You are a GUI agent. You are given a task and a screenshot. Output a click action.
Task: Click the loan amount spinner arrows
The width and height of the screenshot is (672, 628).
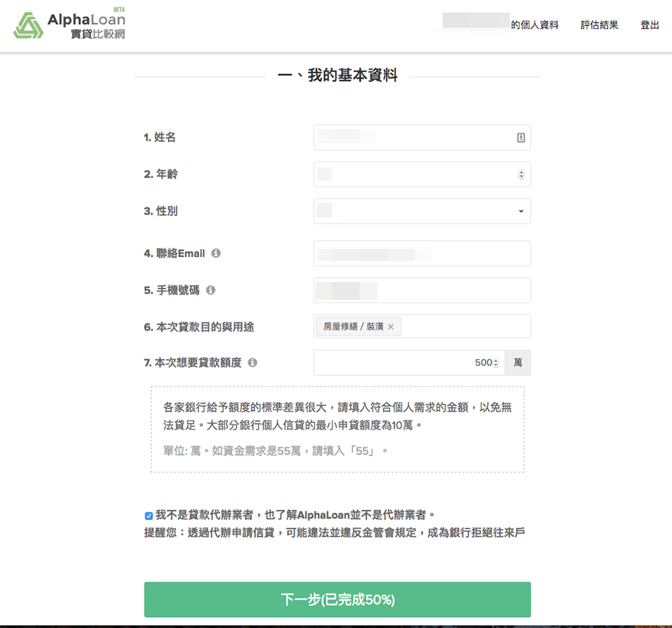(496, 362)
